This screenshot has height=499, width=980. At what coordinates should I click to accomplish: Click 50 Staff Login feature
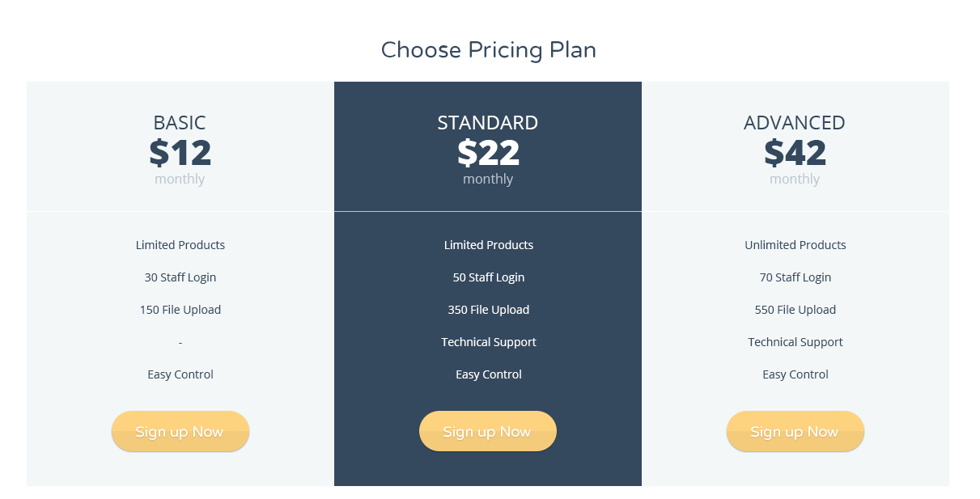[489, 277]
